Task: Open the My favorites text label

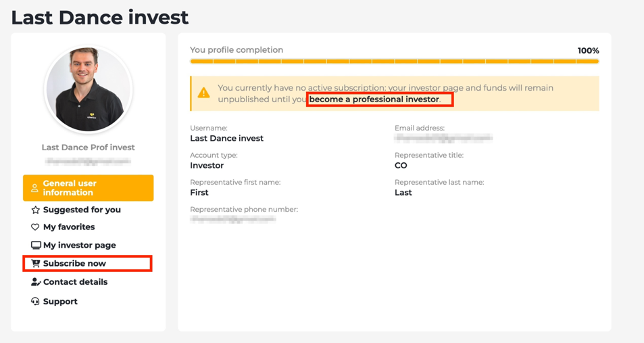Action: [x=69, y=227]
